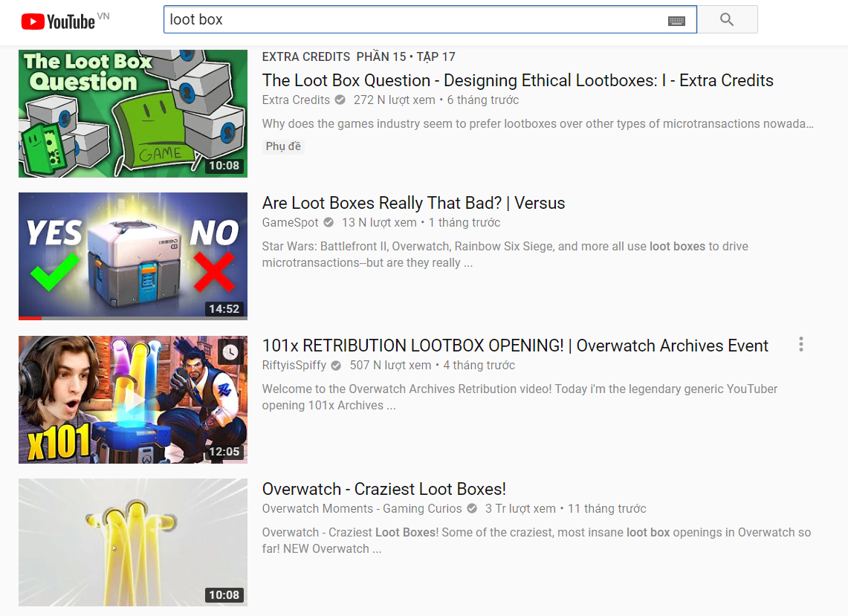
Task: Click the verified badge next to RiftyisSpiffy
Action: pyautogui.click(x=336, y=366)
